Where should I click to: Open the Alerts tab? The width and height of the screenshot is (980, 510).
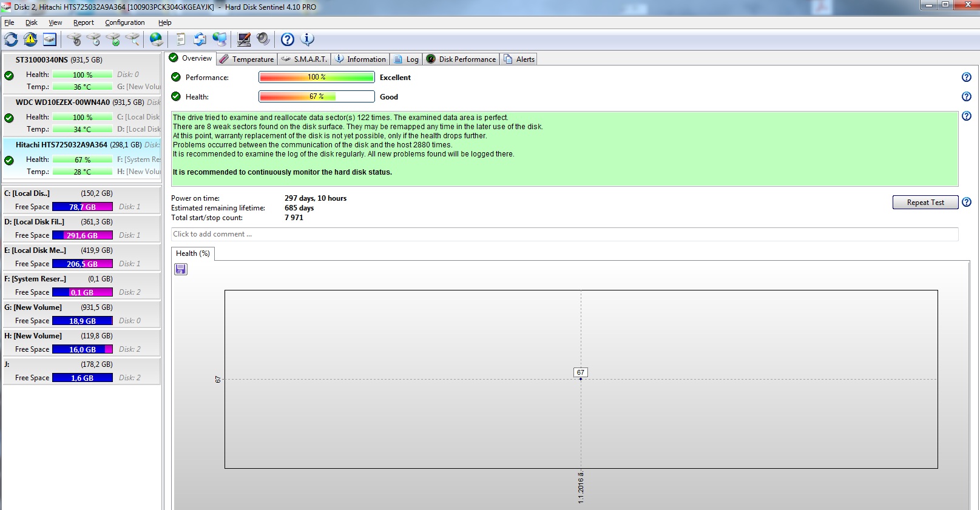click(519, 59)
